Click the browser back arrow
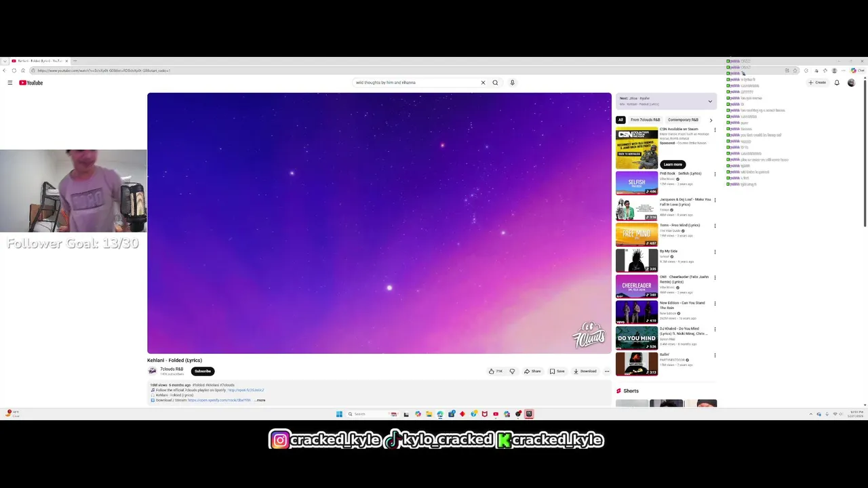The width and height of the screenshot is (868, 488). pos(5,70)
